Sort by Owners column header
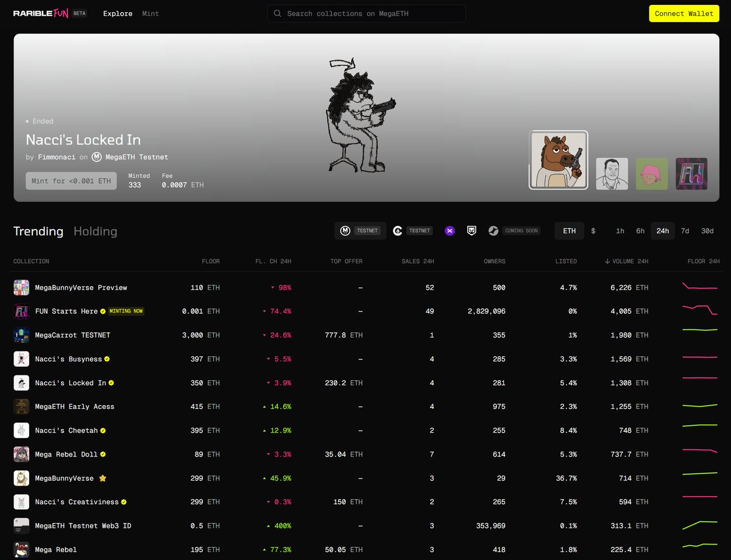This screenshot has width=731, height=560. point(494,261)
